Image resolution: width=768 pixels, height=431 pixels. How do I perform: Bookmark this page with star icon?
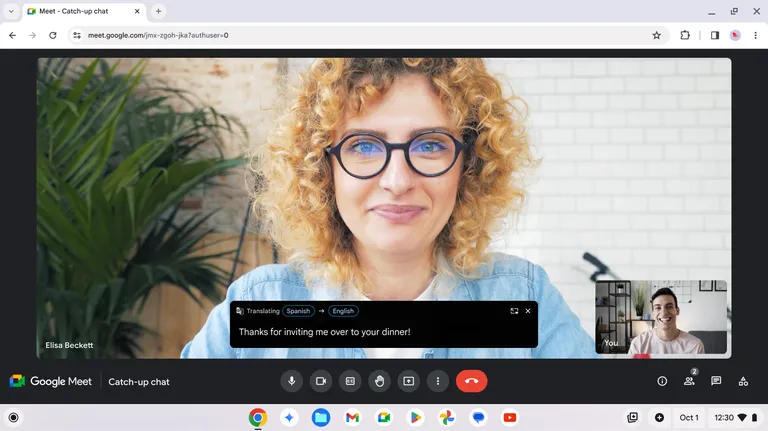(656, 35)
